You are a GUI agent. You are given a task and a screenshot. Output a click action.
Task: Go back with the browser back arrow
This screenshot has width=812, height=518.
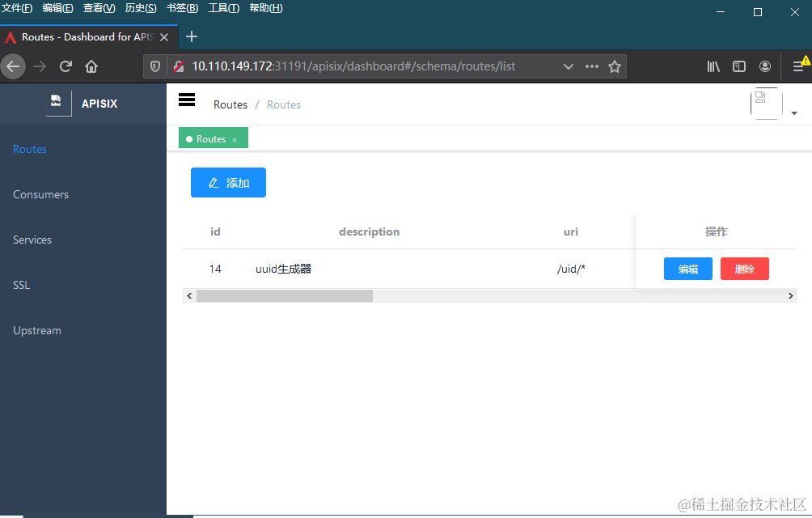tap(13, 66)
